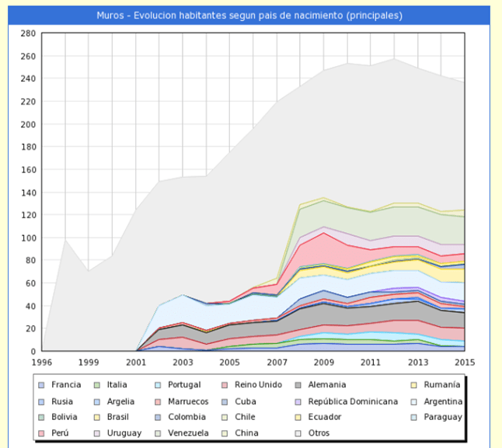
Task: Click the 1996 x-axis year label
Action: click(42, 363)
